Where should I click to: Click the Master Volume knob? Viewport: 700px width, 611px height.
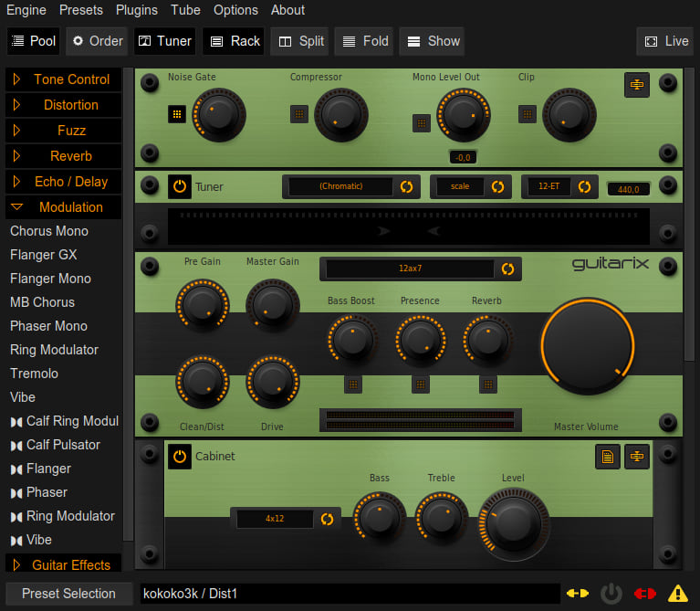587,346
